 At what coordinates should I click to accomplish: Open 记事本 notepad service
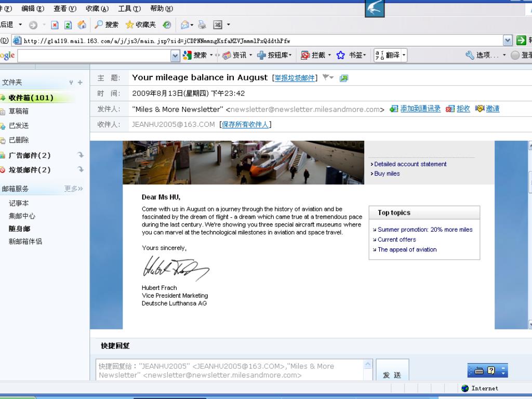(x=19, y=203)
